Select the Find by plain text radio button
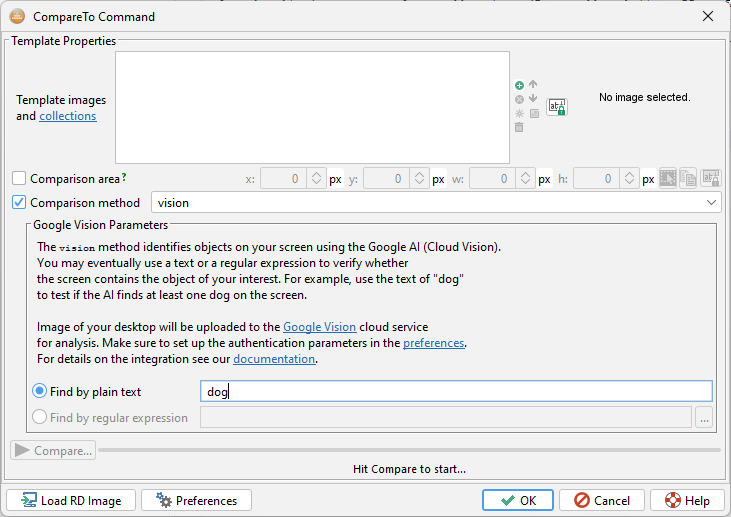Image resolution: width=731 pixels, height=517 pixels. coord(40,392)
